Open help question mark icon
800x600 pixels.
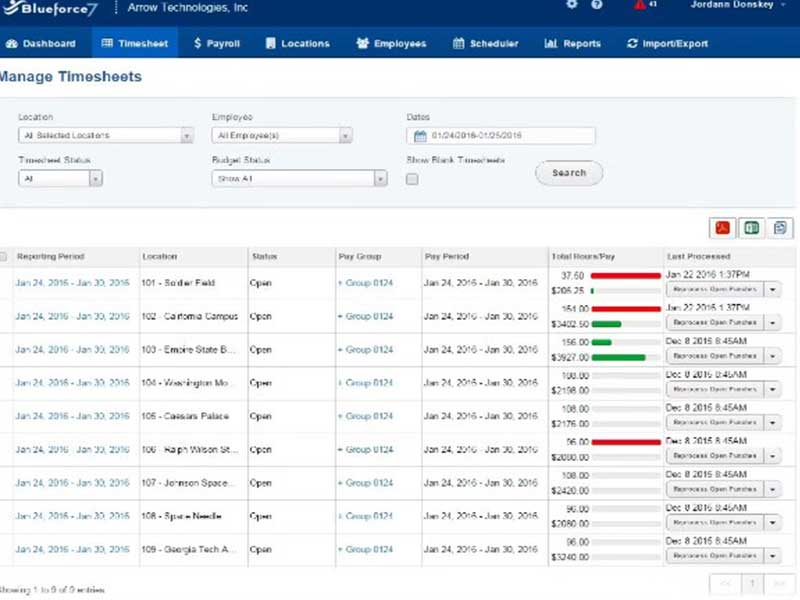click(597, 5)
